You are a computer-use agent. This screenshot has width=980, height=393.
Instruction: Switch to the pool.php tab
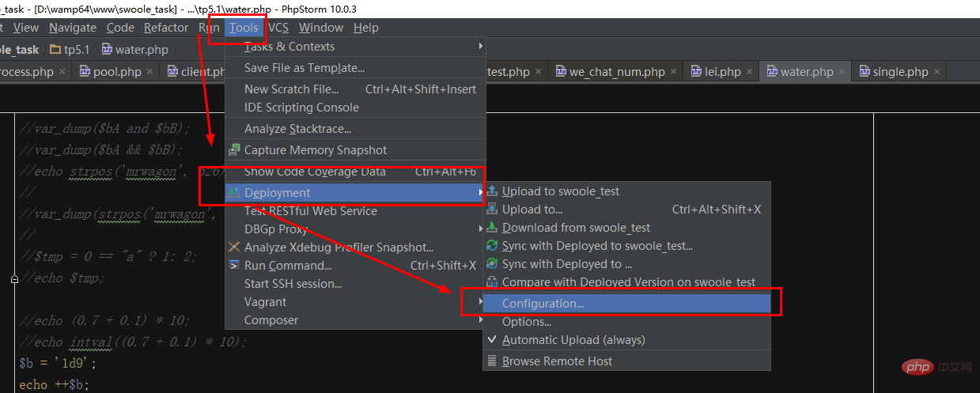[117, 72]
